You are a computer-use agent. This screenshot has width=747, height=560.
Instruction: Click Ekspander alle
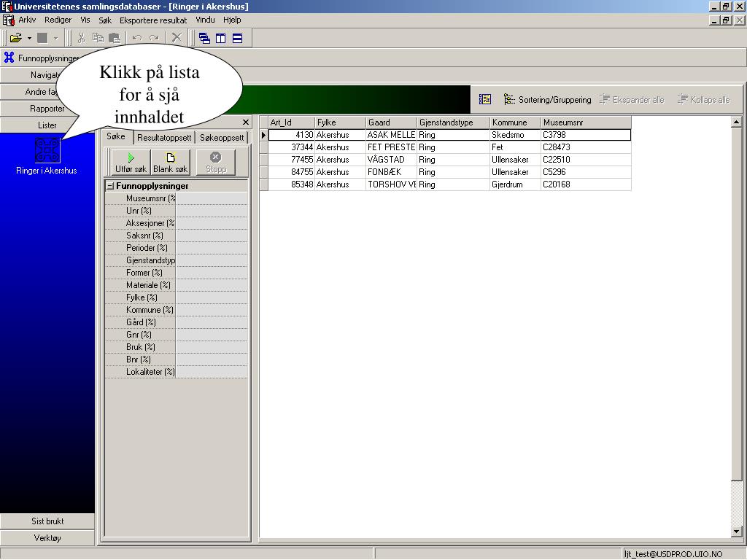click(632, 99)
